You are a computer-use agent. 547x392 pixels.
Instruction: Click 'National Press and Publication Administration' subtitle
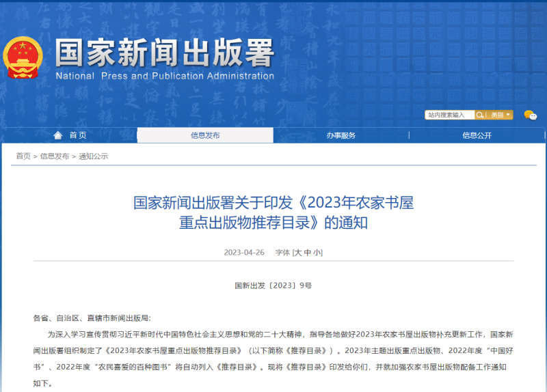click(x=165, y=76)
